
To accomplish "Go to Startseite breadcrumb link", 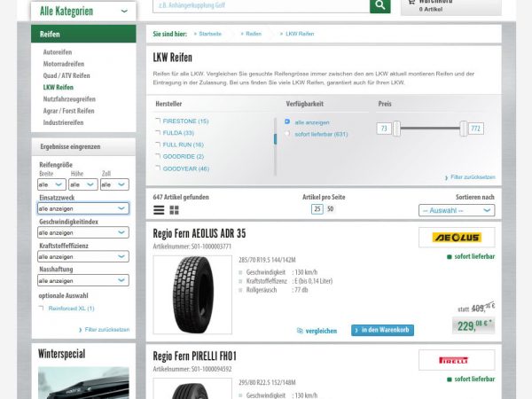I will [x=210, y=34].
